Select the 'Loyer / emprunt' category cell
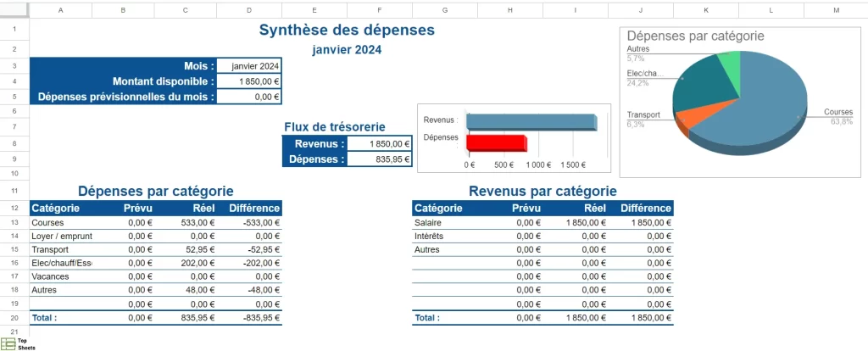This screenshot has height=351, width=868. click(x=61, y=236)
